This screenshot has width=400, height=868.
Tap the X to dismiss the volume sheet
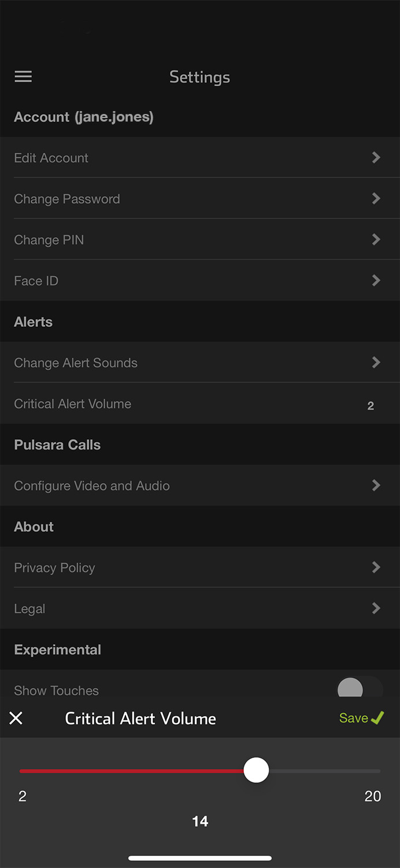click(x=16, y=718)
